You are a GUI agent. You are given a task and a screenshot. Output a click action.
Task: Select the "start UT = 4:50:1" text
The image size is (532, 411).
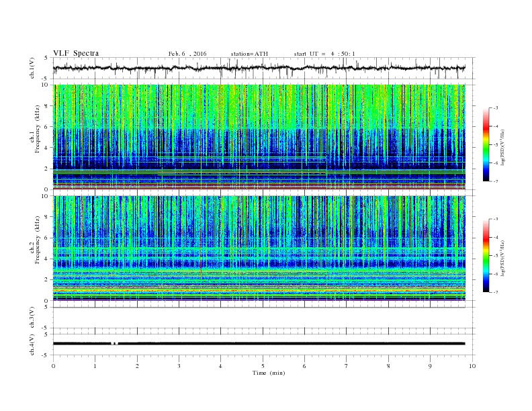point(324,54)
